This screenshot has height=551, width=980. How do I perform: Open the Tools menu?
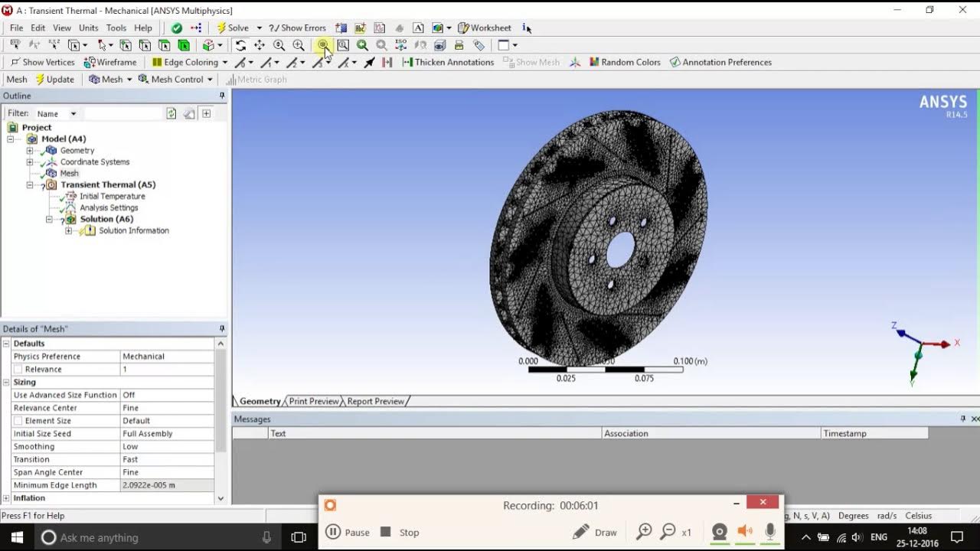pos(116,28)
